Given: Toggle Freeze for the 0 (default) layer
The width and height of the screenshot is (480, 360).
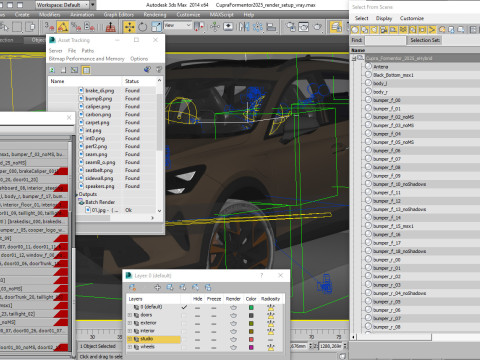Looking at the screenshot, I should pos(214,307).
